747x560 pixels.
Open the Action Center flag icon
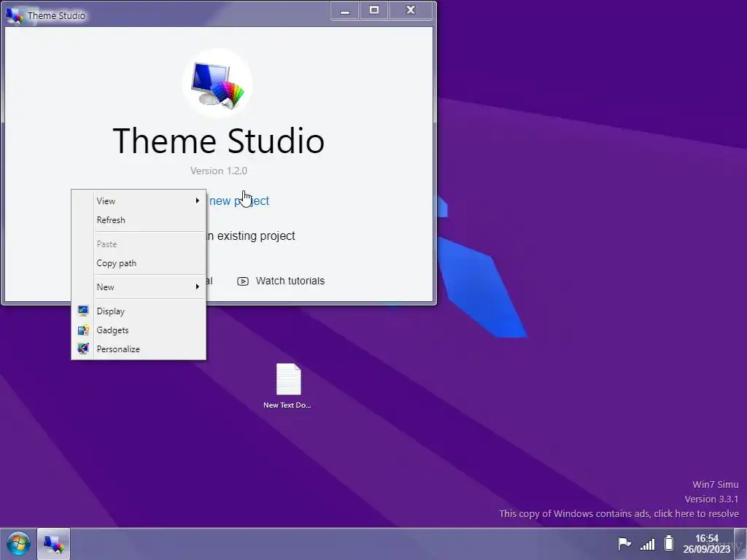[x=624, y=543]
